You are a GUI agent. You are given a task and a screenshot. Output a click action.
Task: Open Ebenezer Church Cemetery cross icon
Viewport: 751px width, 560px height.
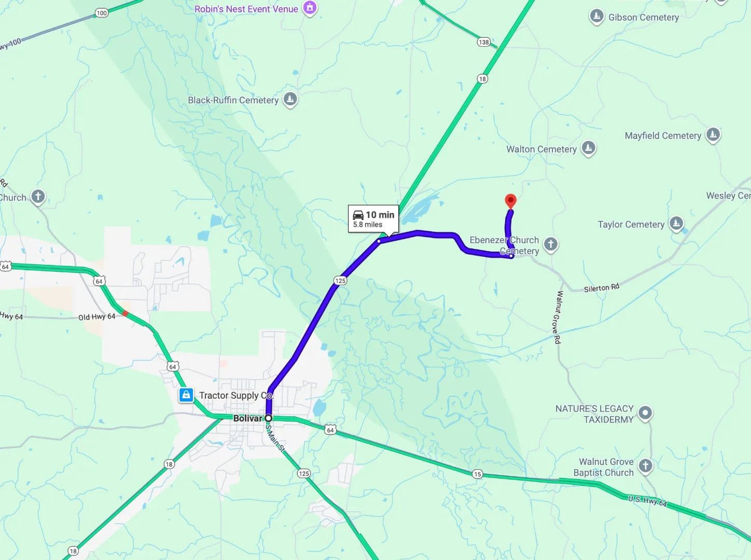551,244
